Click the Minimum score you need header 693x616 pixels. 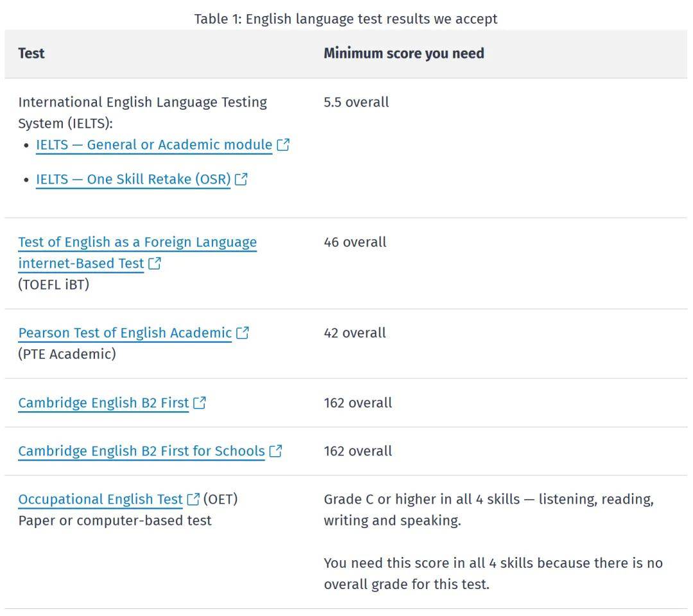click(x=404, y=53)
